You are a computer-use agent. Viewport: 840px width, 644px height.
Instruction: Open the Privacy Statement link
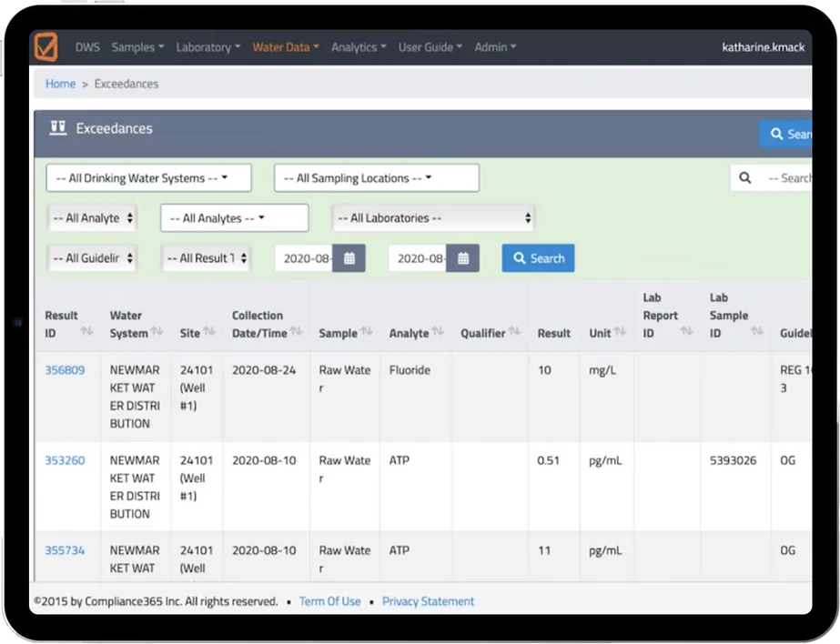click(x=428, y=601)
